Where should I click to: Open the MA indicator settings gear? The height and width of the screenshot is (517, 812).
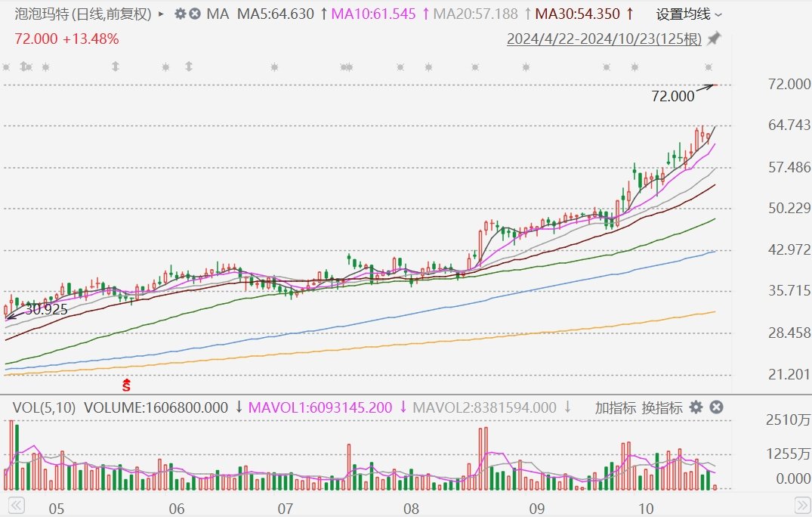click(x=180, y=14)
